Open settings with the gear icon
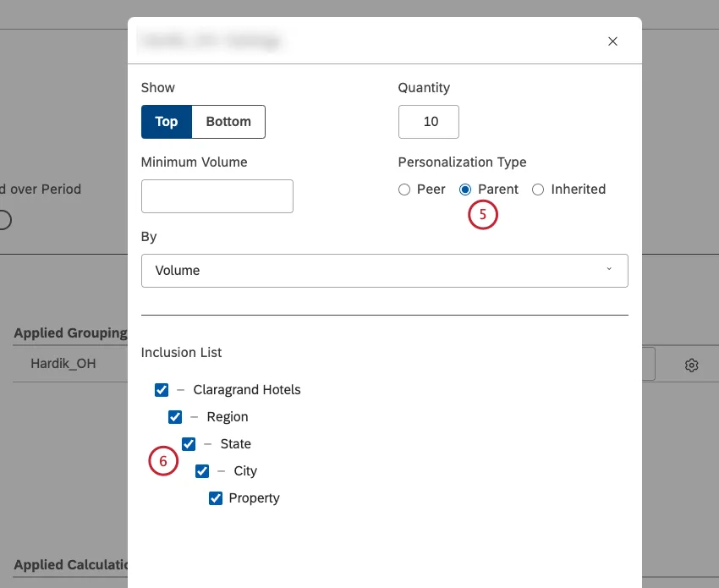The height and width of the screenshot is (588, 719). pyautogui.click(x=692, y=364)
